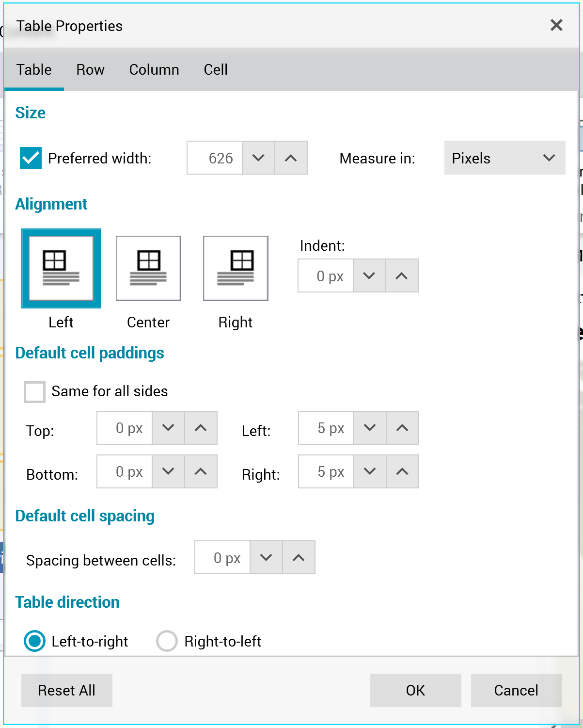Open the Column tab
583x728 pixels.
pos(154,70)
